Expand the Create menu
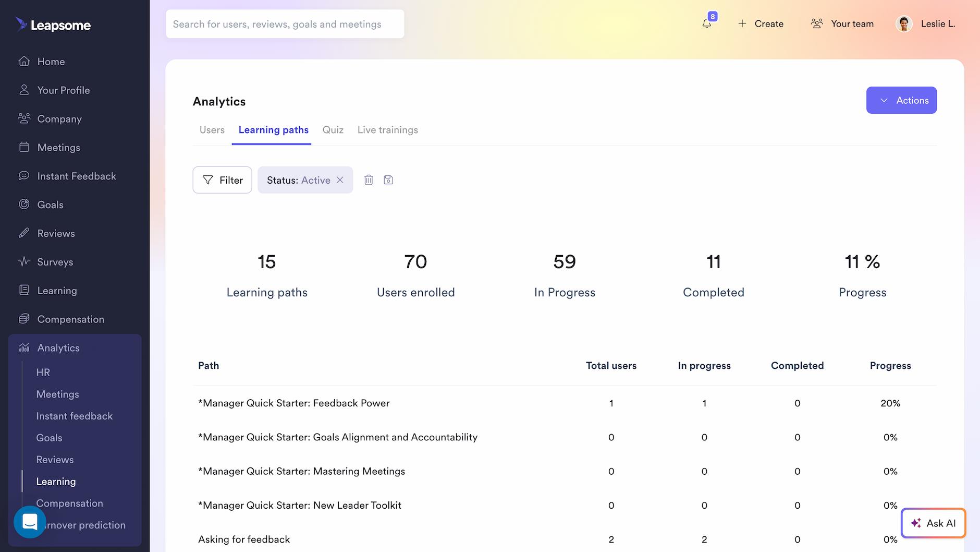This screenshot has width=980, height=552. click(760, 23)
